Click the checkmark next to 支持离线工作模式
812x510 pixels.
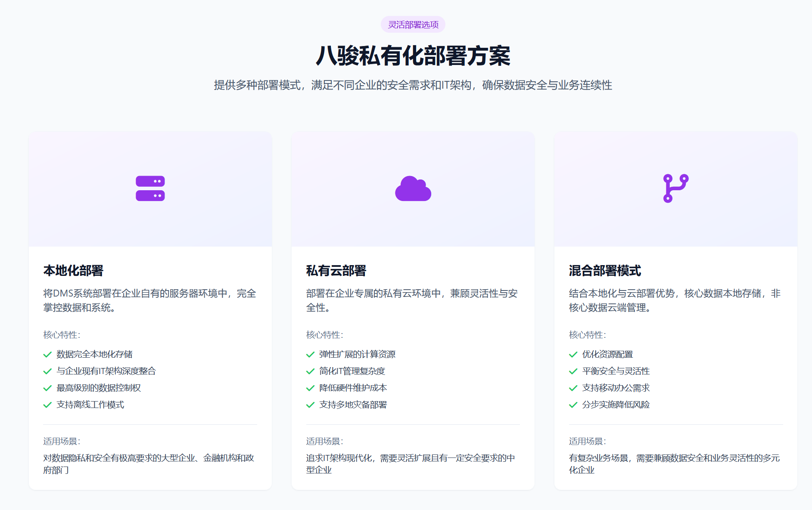click(47, 405)
